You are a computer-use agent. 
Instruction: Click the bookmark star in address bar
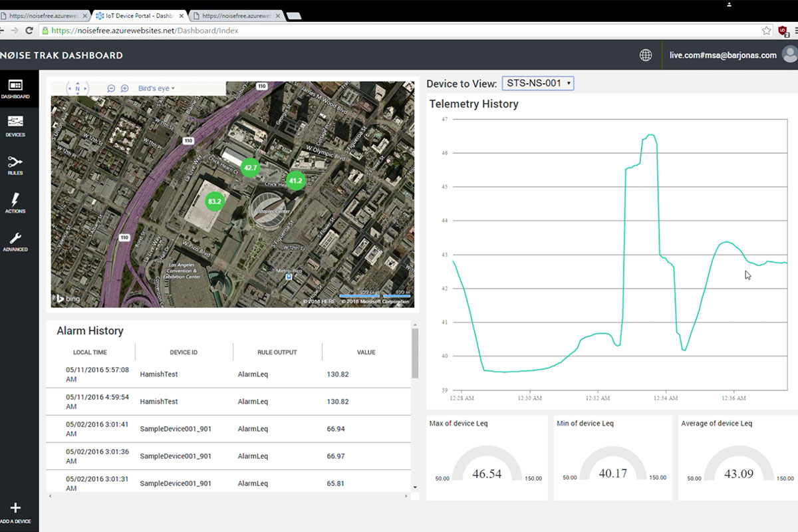click(767, 31)
